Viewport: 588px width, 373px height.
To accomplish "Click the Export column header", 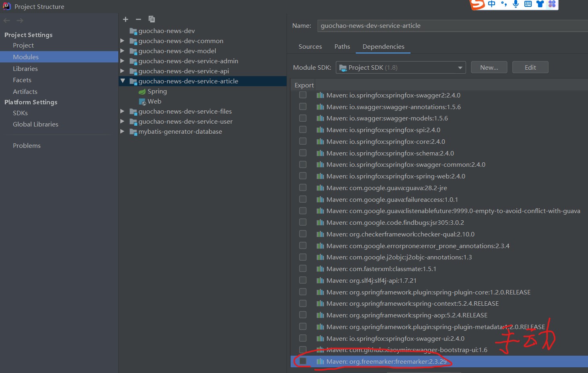I will tap(304, 85).
